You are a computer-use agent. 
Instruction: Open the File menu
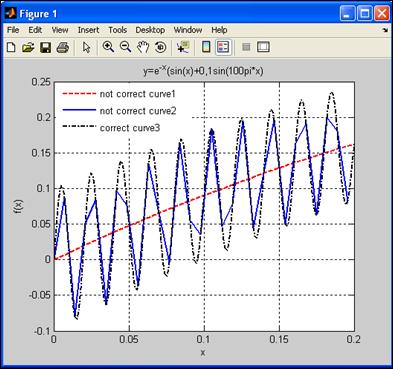tap(13, 30)
